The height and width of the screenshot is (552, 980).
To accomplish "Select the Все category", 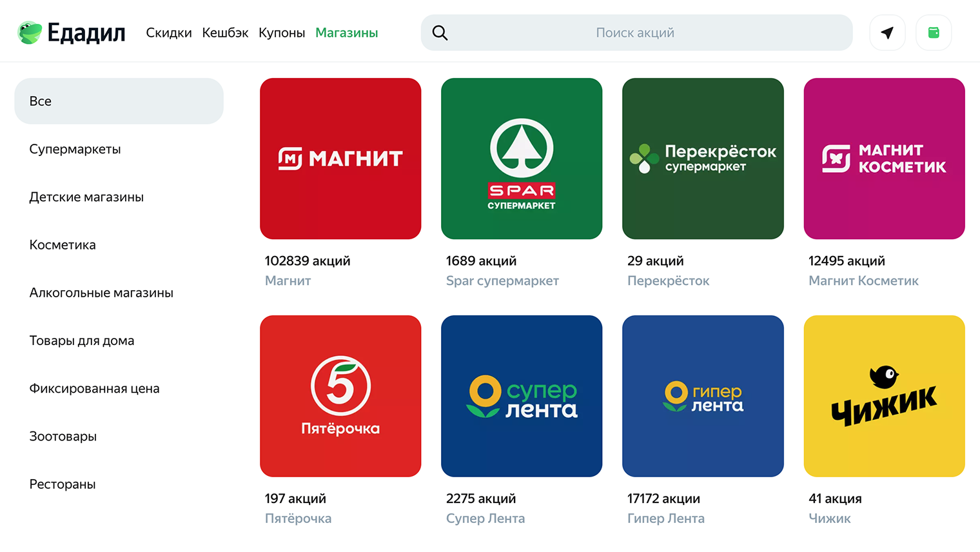I will tap(119, 101).
